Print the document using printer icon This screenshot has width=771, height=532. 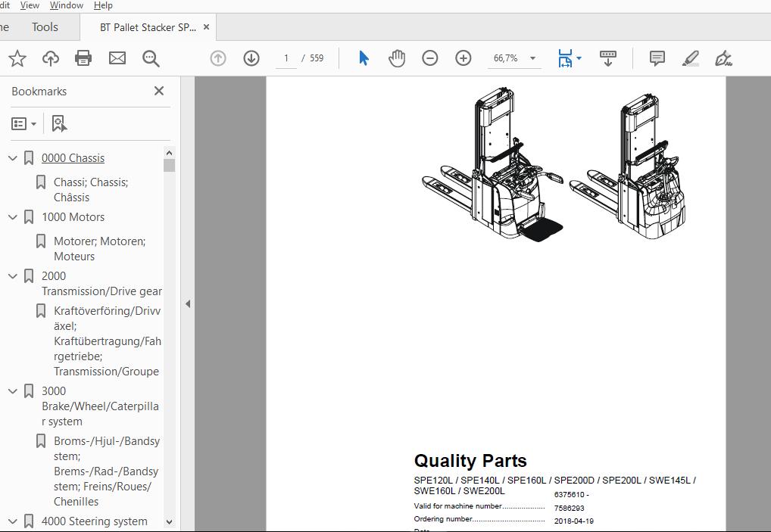point(83,58)
